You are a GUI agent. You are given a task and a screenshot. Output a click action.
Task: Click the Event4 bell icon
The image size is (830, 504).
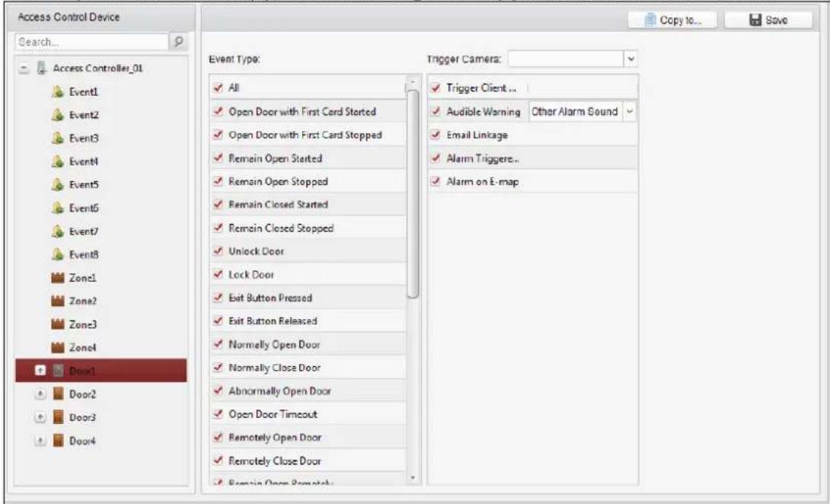[58, 161]
